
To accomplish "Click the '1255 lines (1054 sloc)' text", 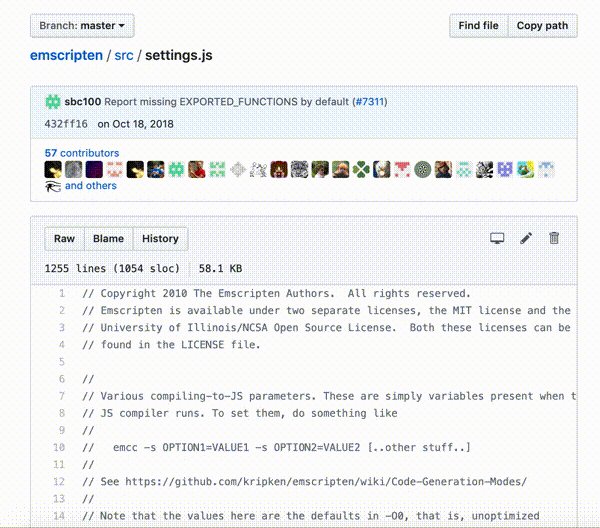I will [112, 269].
